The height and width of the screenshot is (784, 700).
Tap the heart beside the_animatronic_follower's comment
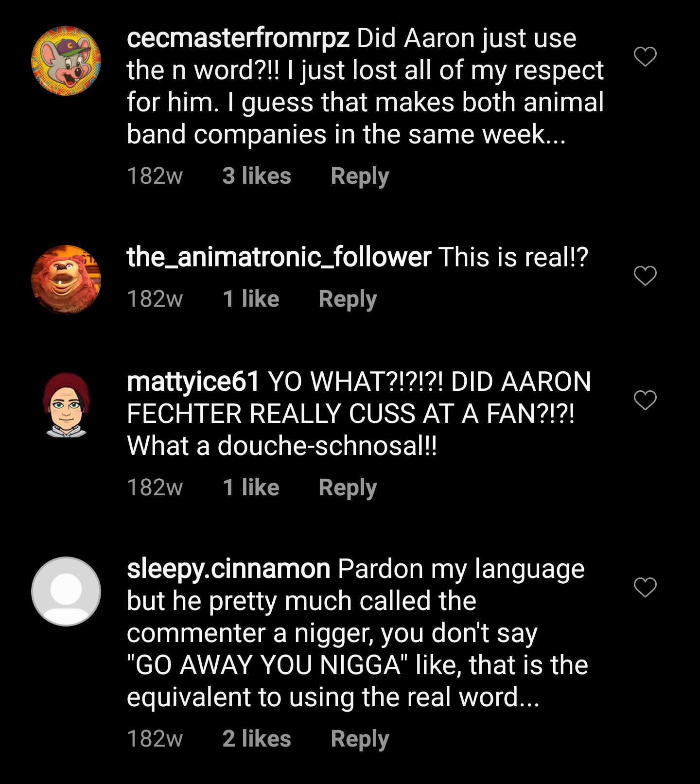[645, 276]
